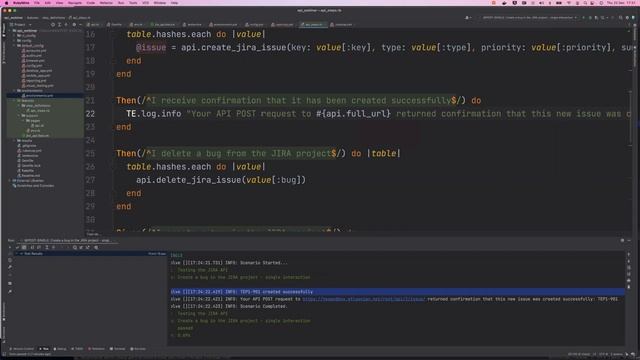The image size is (640, 360).
Task: Open Project panel gear options
Action: click(74, 25)
